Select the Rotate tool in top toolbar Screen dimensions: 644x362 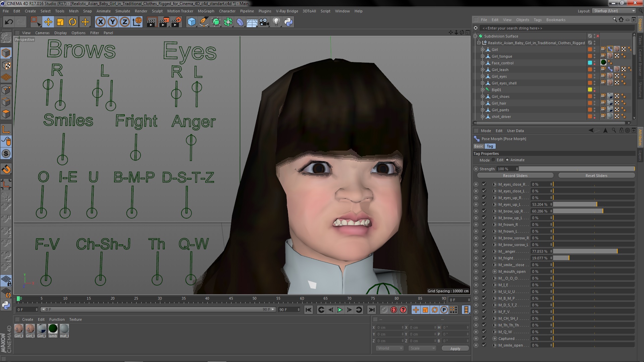point(72,22)
